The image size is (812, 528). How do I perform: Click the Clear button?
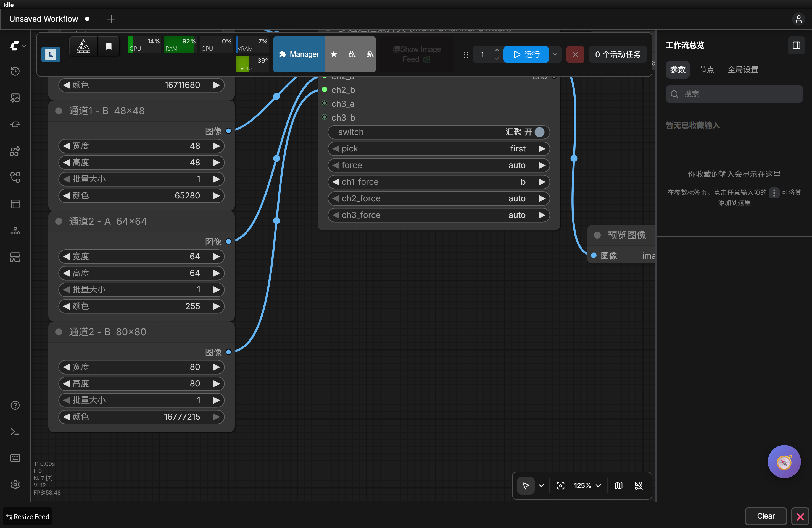[x=766, y=516]
